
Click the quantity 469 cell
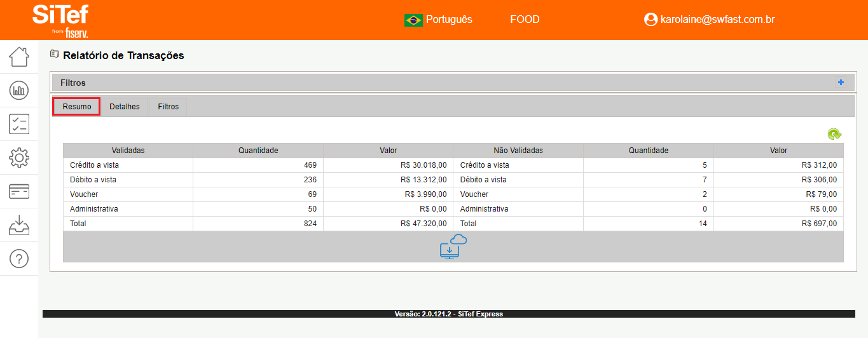(x=258, y=165)
